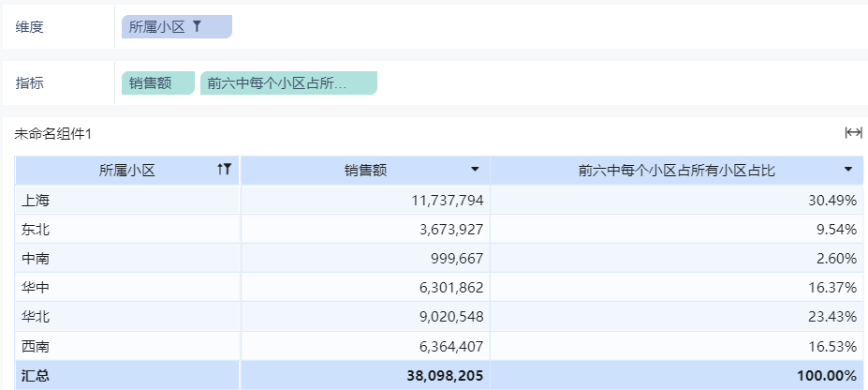
Task: Click the 维度 shelf label
Action: (x=30, y=27)
